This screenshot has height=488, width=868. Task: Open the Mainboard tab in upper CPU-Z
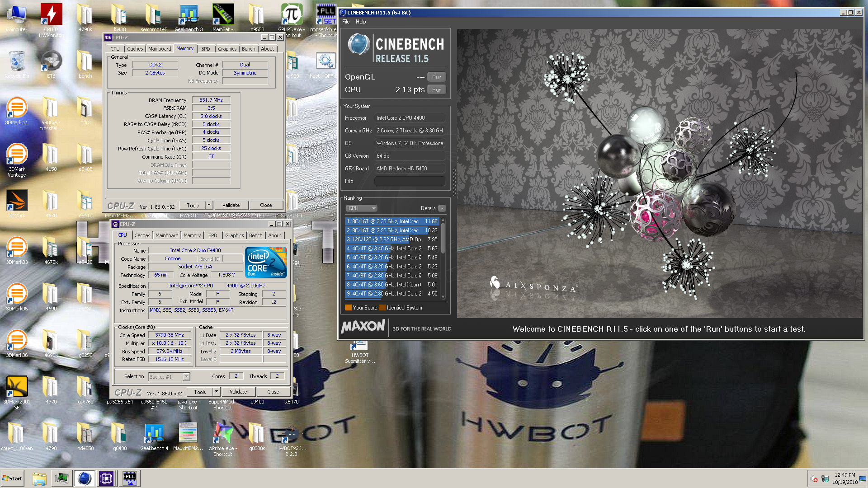pyautogui.click(x=160, y=49)
